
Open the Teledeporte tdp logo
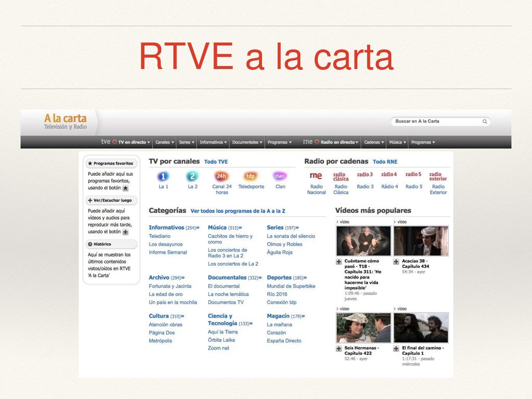pos(250,176)
